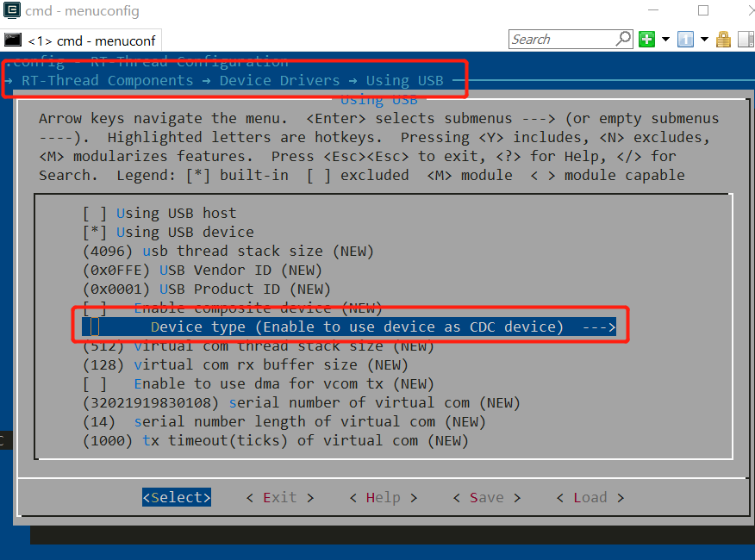Click the gold lock icon in toolbar
This screenshot has height=560, width=755.
[x=723, y=40]
